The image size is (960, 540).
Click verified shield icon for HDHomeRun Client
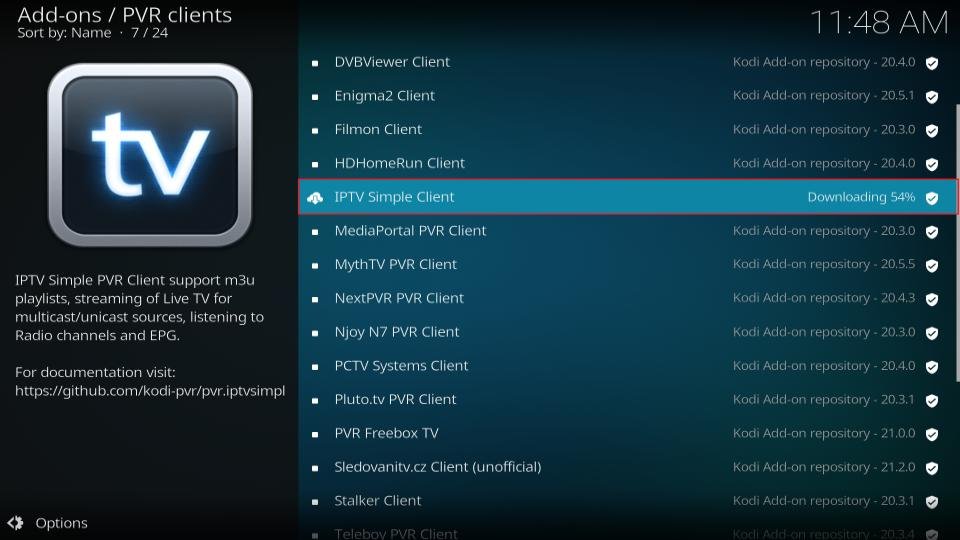point(932,164)
